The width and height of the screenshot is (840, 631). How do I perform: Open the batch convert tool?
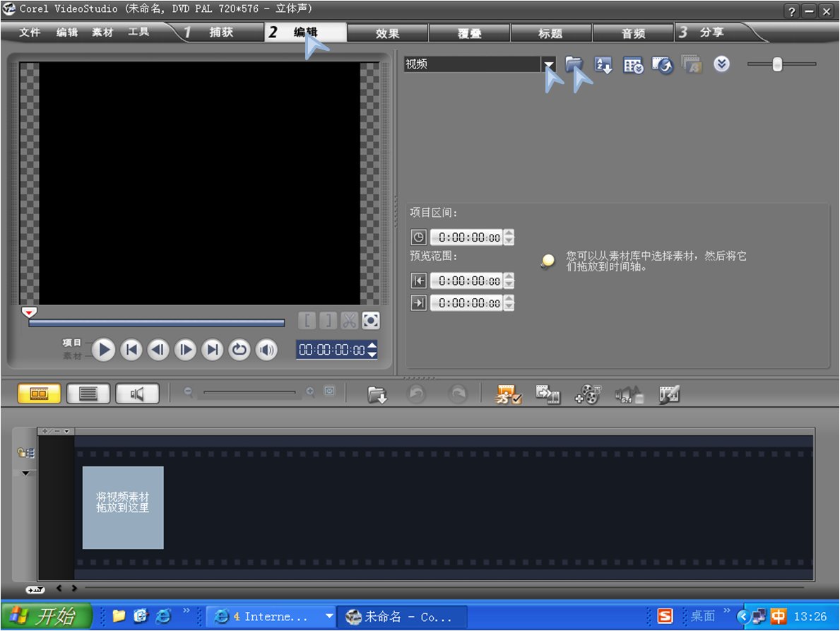point(548,395)
